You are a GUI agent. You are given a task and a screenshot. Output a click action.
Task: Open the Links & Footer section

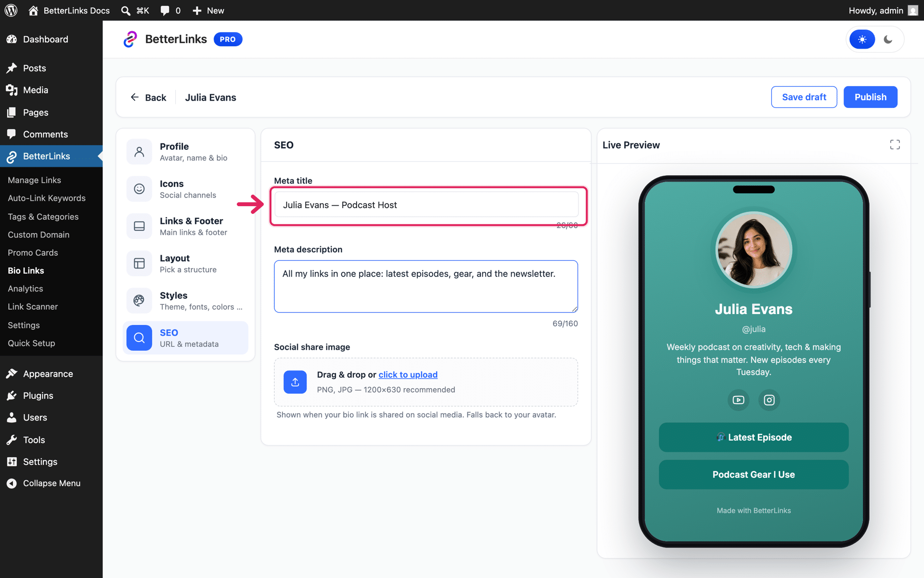[185, 226]
